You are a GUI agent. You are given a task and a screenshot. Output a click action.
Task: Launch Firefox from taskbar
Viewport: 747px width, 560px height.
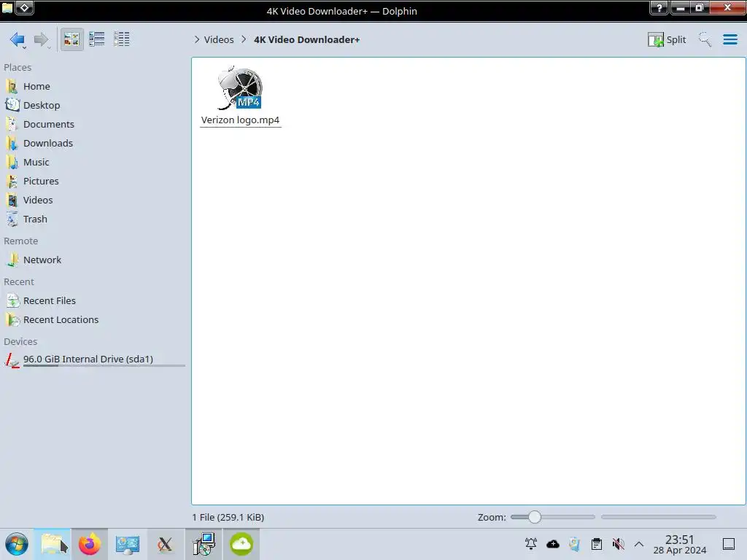90,544
